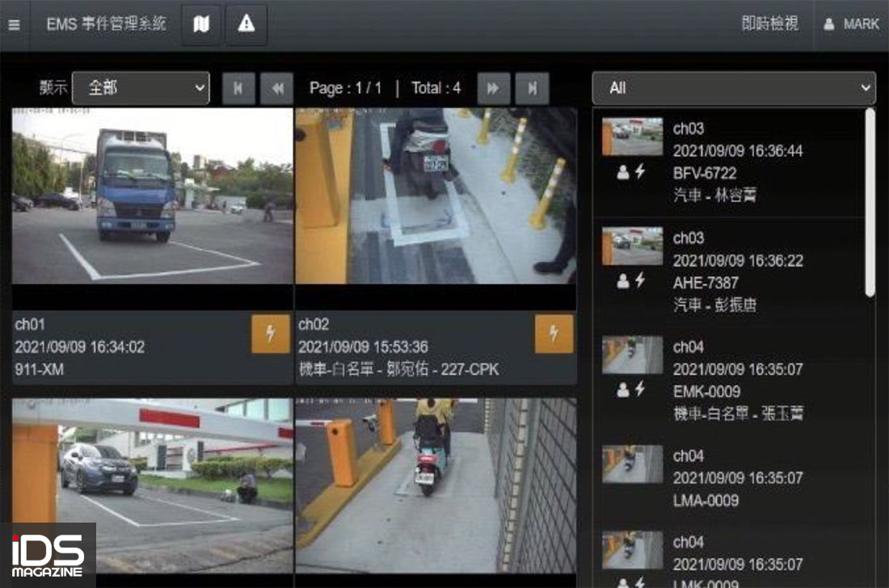Click the Page : 1 / 1 indicator
This screenshot has height=588, width=889.
click(345, 88)
